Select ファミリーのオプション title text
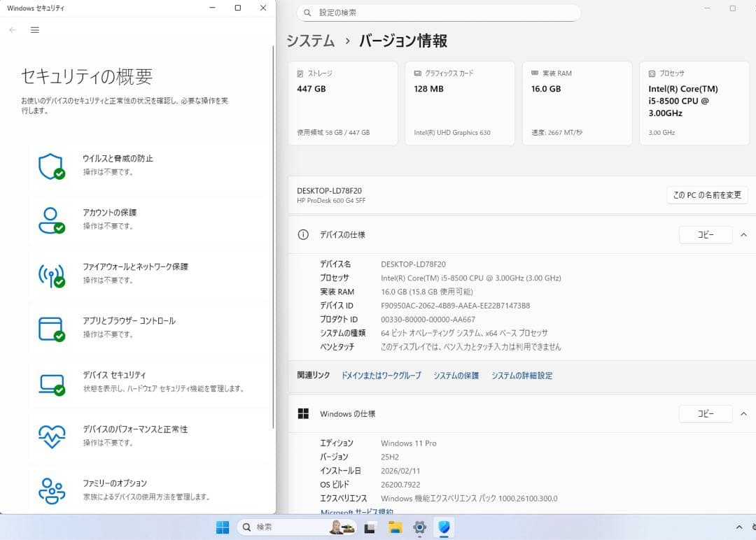756x540 pixels. tap(114, 483)
